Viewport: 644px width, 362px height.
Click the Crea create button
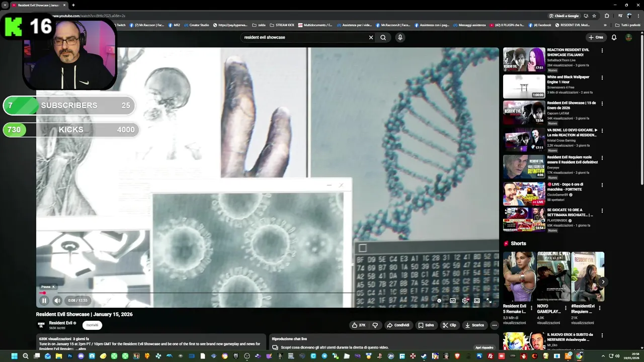[x=596, y=37]
